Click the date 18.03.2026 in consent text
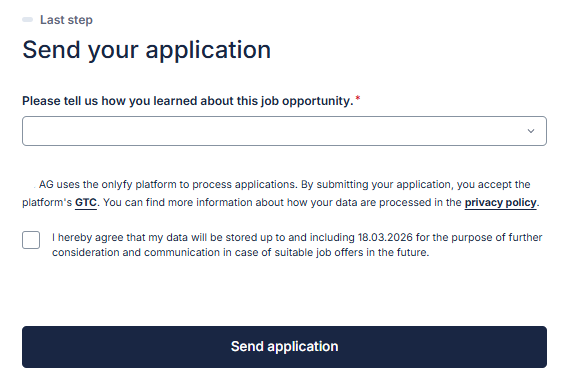This screenshot has width=570, height=391. 385,237
